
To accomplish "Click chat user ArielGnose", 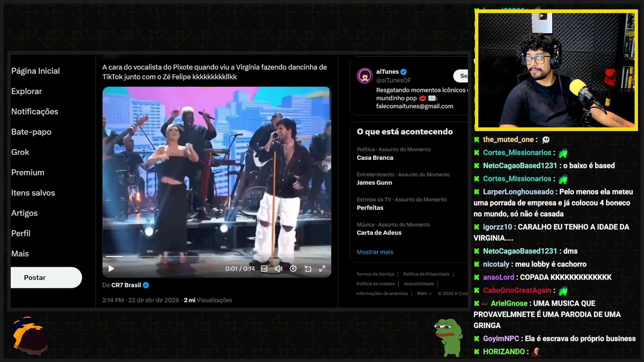I will pos(509,304).
